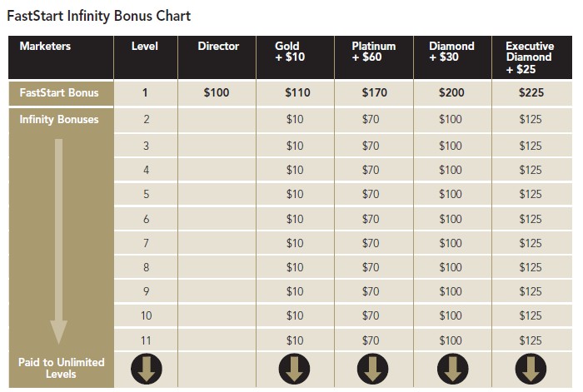The width and height of the screenshot is (583, 392).
Task: Select the Gold + $10 column header
Action: 290,52
